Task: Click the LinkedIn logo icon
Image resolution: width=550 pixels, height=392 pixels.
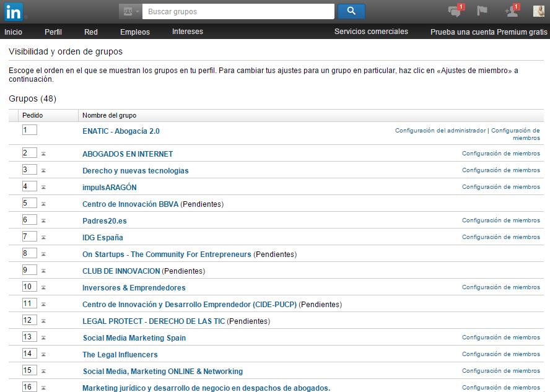Action: tap(14, 11)
